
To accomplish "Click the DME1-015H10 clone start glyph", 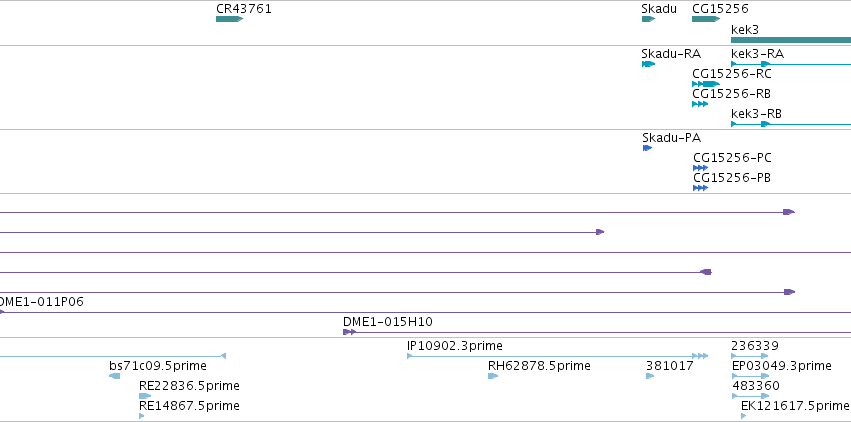I will click(x=350, y=332).
